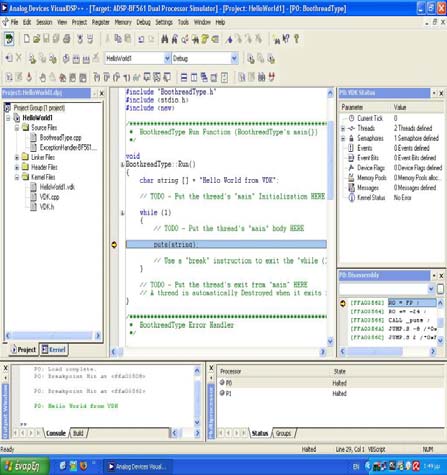The width and height of the screenshot is (447, 475).
Task: Collapse the Kernel Files folder
Action: coord(17,177)
